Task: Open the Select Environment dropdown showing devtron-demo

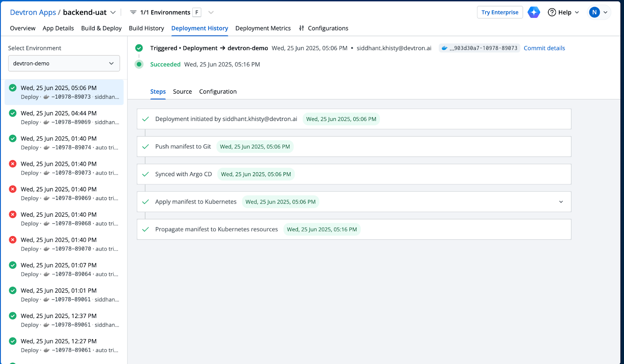Action: pos(64,63)
